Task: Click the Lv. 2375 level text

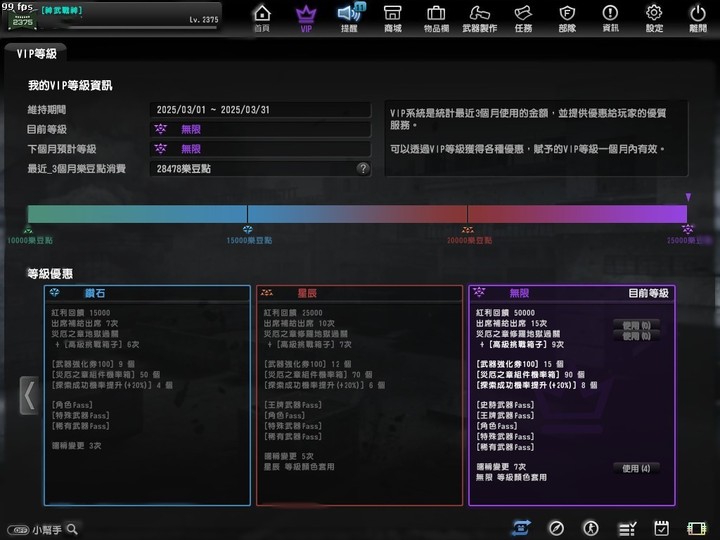Action: (204, 20)
